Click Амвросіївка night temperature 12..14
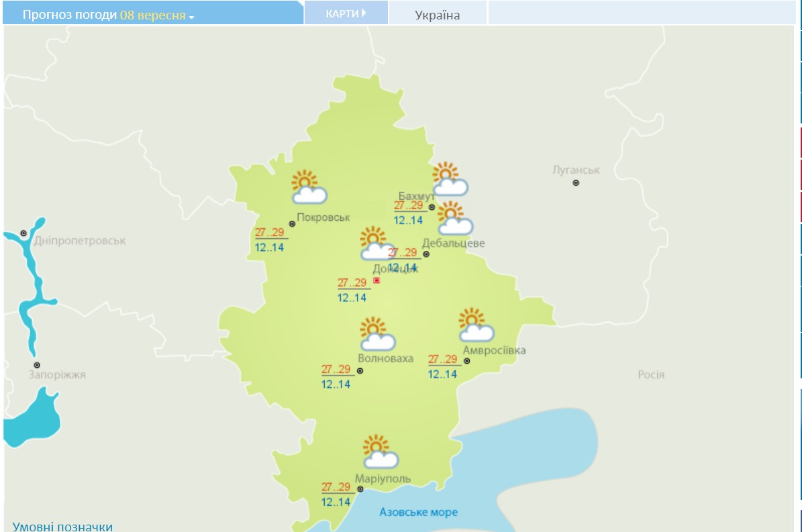This screenshot has width=802, height=532. click(442, 374)
